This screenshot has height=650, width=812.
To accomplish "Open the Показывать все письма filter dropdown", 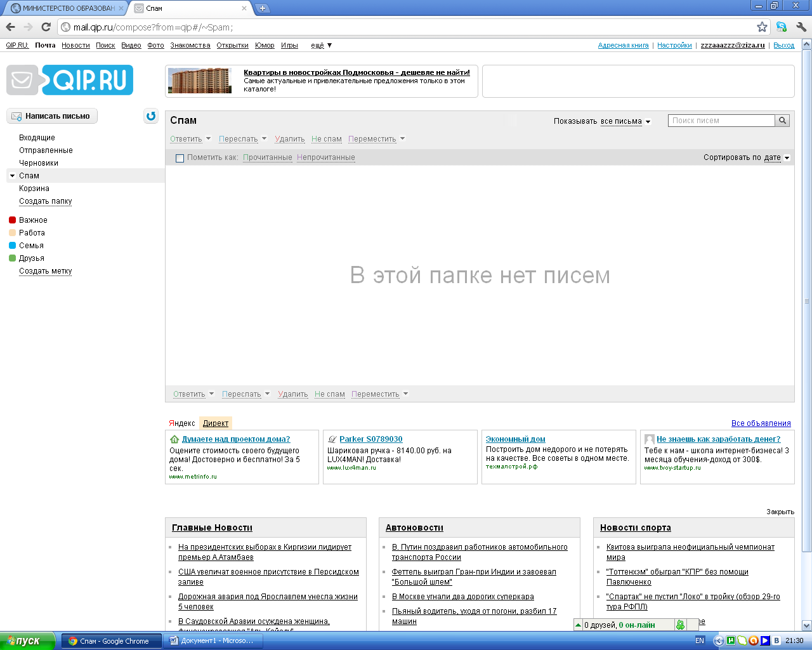I will click(x=625, y=121).
